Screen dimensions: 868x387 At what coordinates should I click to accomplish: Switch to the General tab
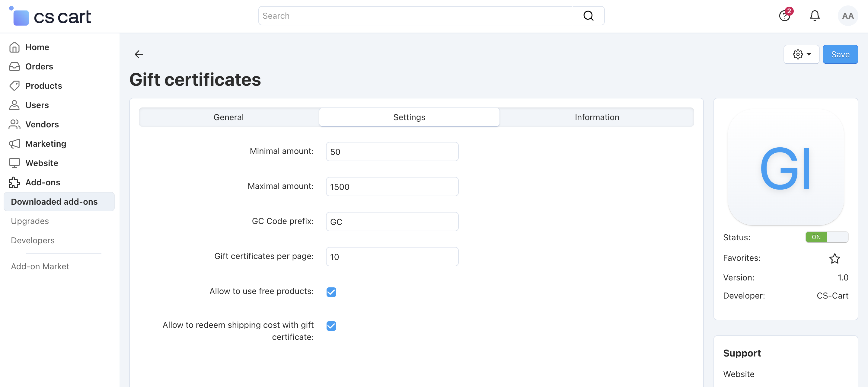pyautogui.click(x=229, y=117)
